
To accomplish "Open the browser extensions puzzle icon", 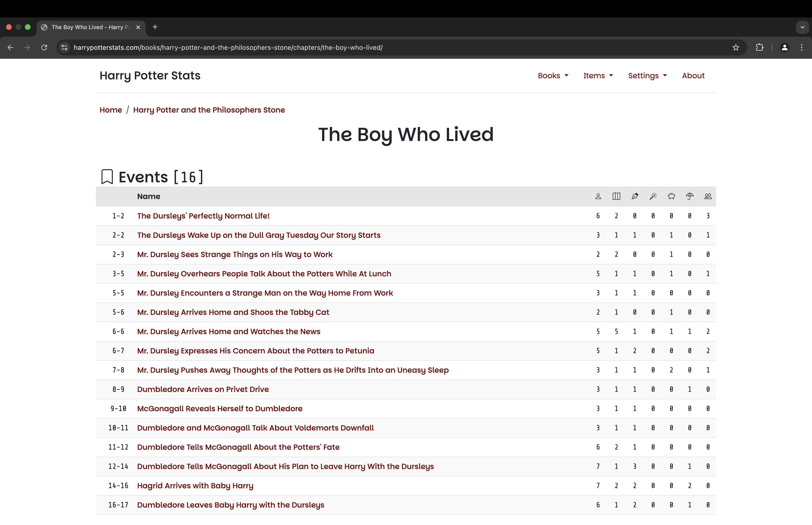I will pyautogui.click(x=760, y=47).
